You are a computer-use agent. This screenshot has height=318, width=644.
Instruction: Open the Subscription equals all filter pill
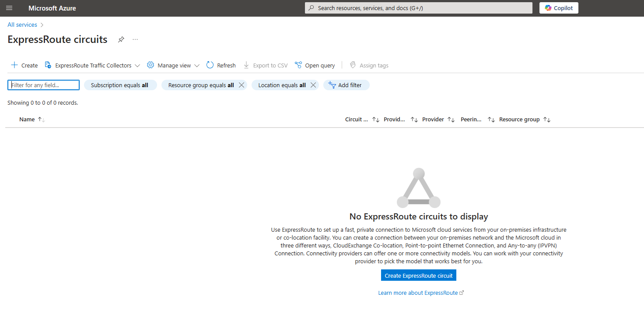point(120,85)
